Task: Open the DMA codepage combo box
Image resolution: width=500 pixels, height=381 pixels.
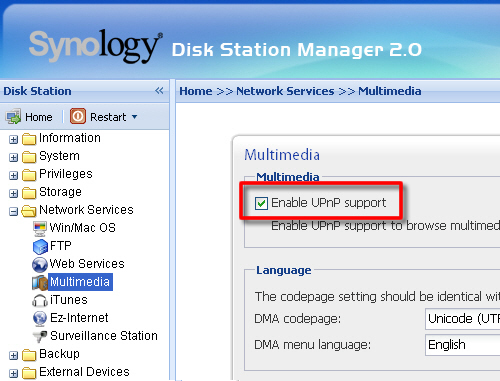Action: click(462, 319)
